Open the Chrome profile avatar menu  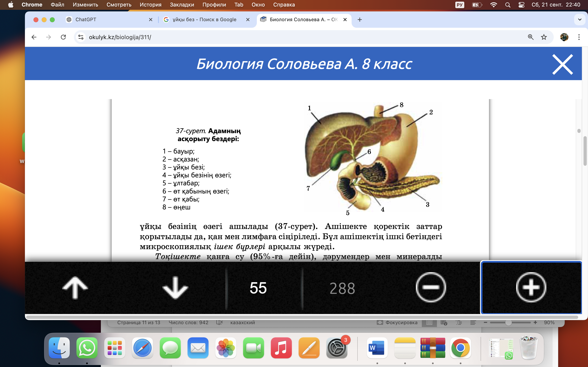[564, 37]
